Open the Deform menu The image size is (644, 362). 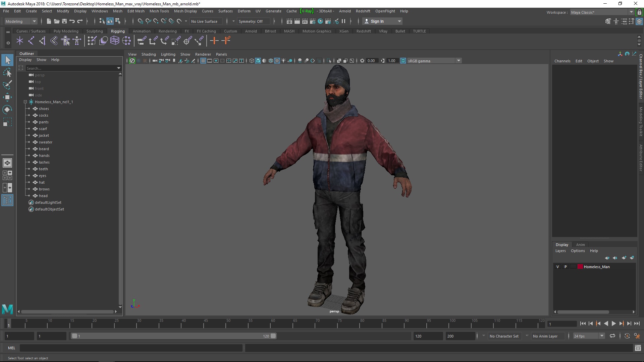coord(244,11)
